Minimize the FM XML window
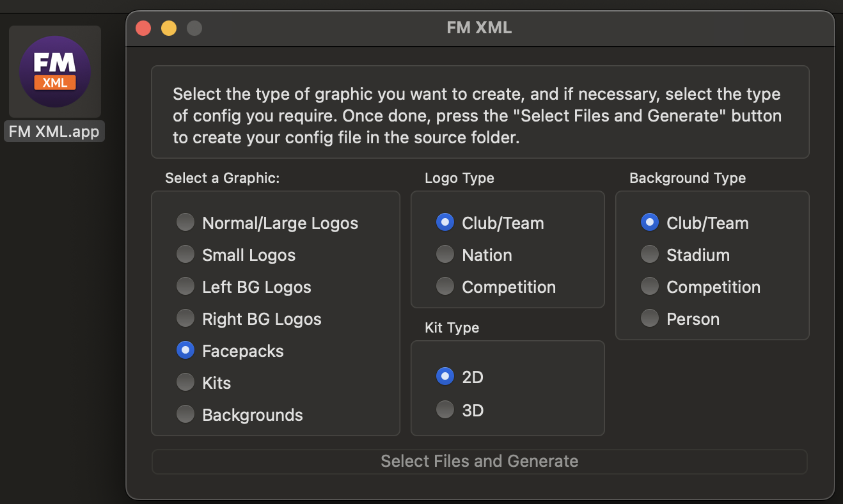Viewport: 843px width, 504px height. [x=169, y=28]
